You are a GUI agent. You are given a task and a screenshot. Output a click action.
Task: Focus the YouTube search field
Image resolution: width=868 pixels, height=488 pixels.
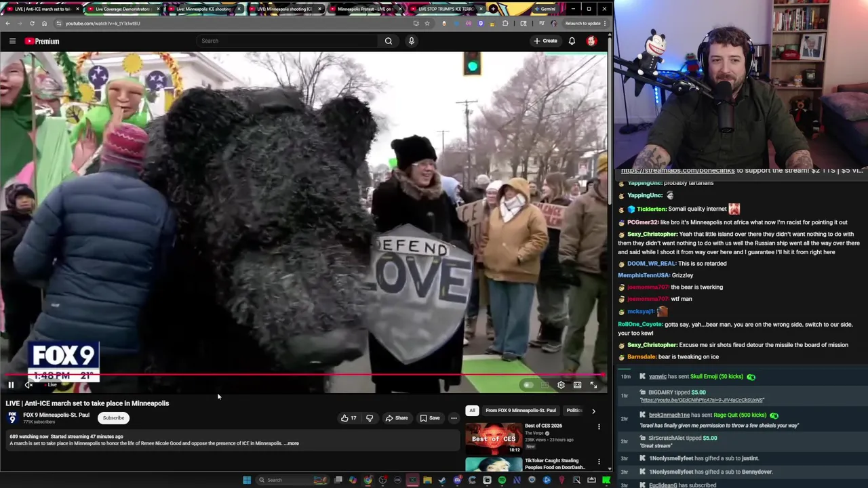[x=288, y=41]
